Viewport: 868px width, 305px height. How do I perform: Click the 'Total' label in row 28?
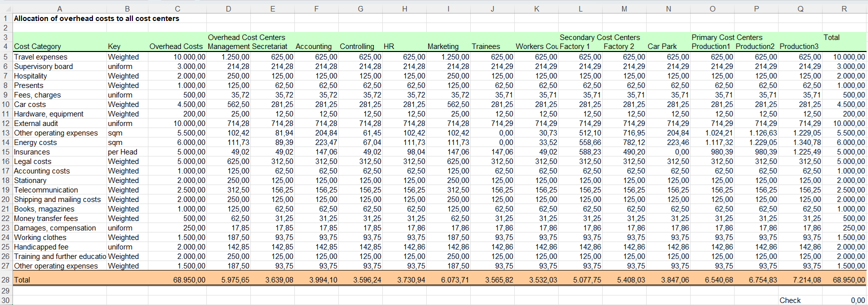tap(22, 280)
